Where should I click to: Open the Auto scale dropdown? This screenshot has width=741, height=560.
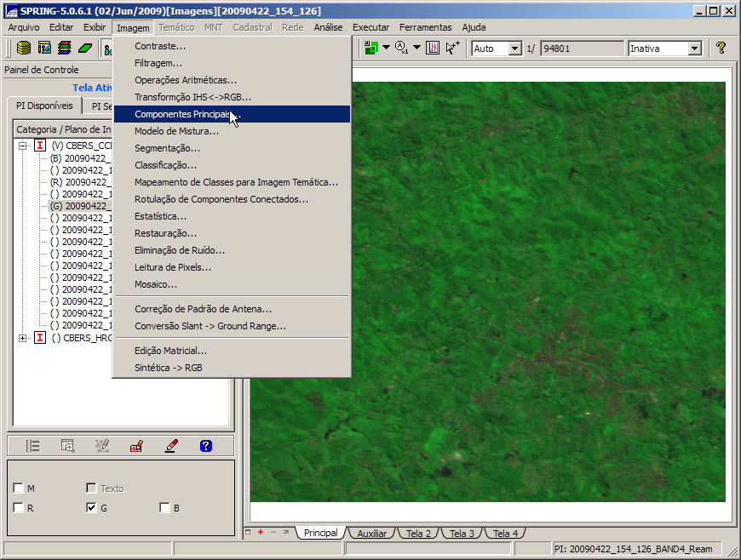click(514, 49)
